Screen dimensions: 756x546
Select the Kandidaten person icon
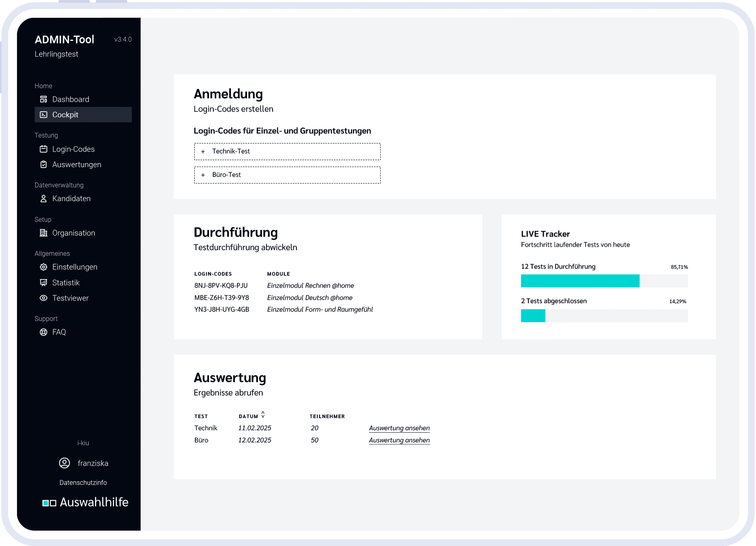[44, 198]
